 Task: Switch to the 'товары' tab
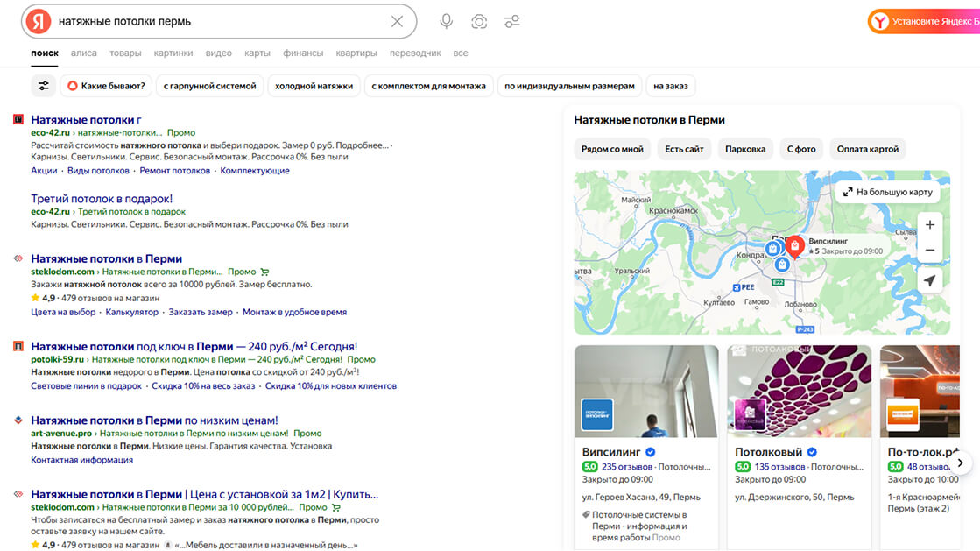tap(125, 53)
